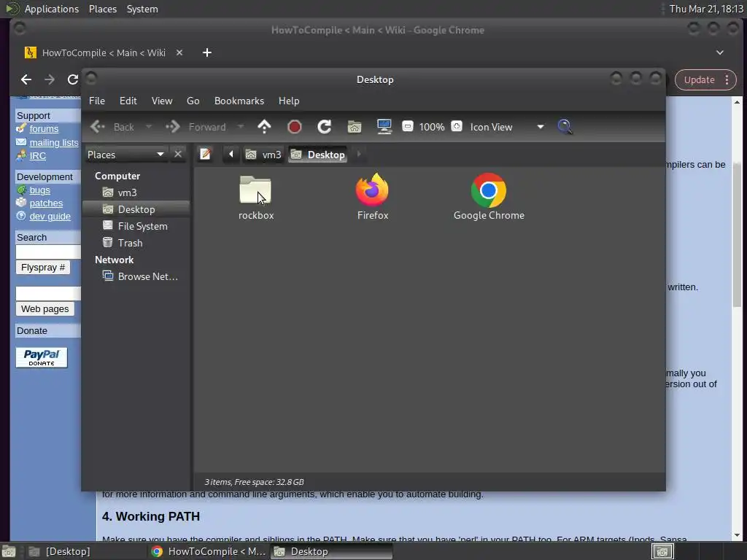Open patches link in Chrome page

46,203
